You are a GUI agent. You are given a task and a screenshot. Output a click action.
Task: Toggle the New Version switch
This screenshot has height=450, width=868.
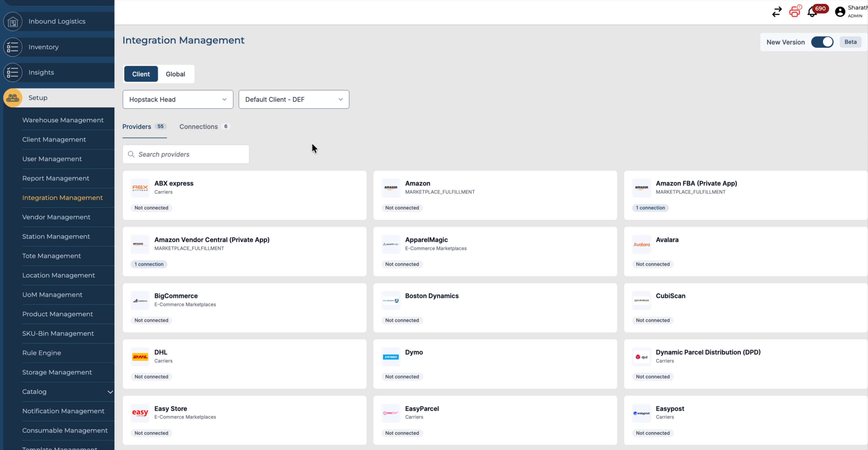(x=822, y=42)
